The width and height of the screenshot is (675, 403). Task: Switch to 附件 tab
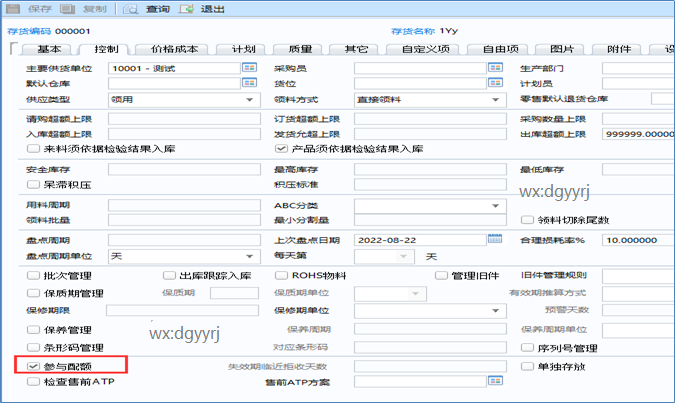click(618, 49)
